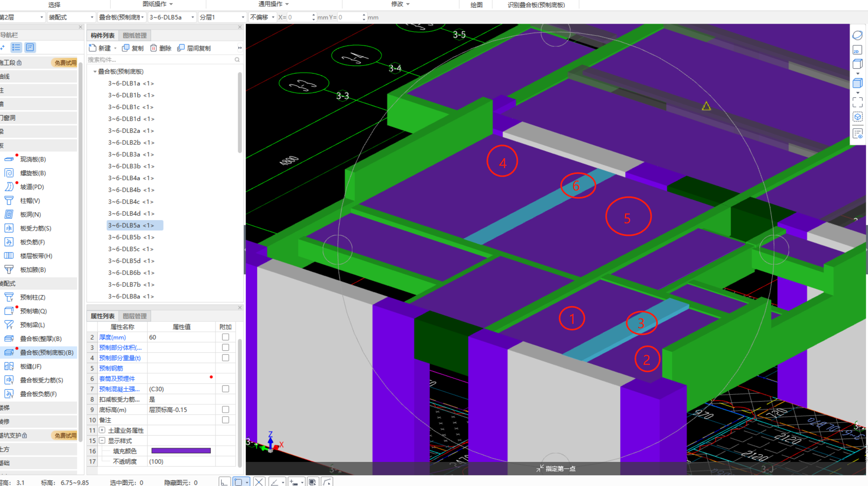
Task: Select the 坡道(PD) component type
Action: point(32,187)
